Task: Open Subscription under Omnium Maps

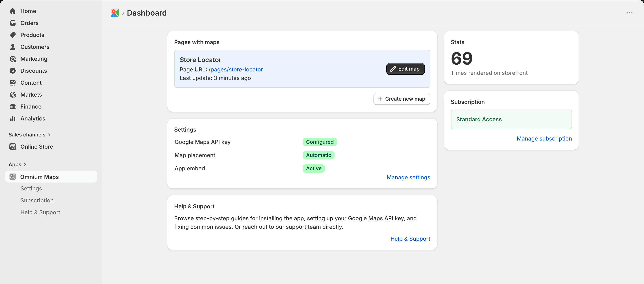Action: (x=37, y=200)
